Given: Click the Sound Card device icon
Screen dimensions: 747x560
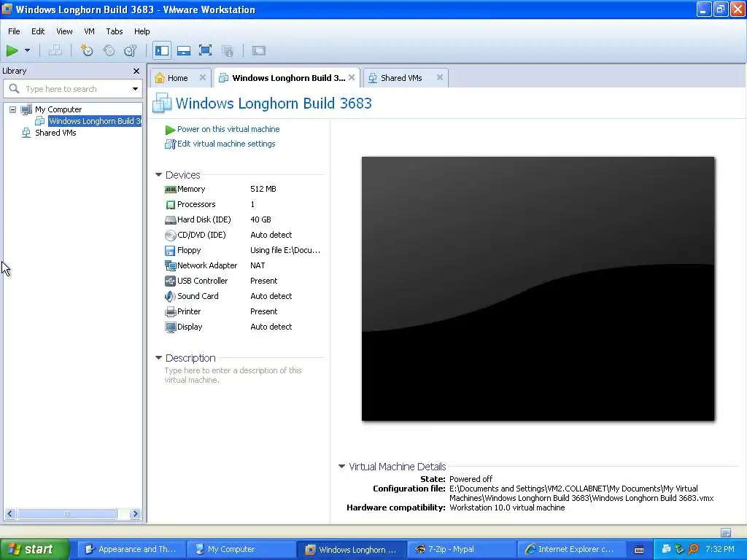Looking at the screenshot, I should 170,296.
